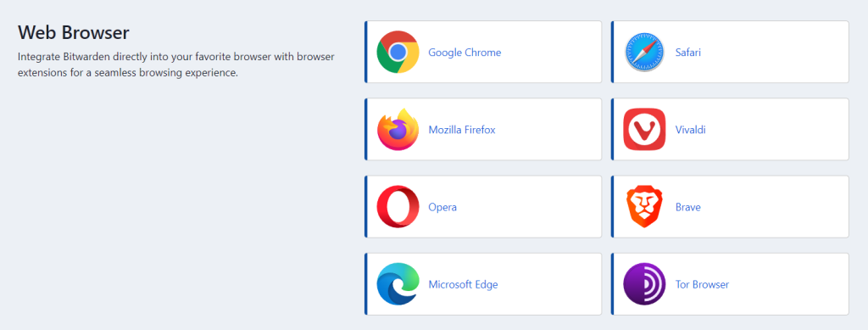Screen dimensions: 868x330
Task: Click the Microsoft Edge logo icon
Action: [398, 284]
